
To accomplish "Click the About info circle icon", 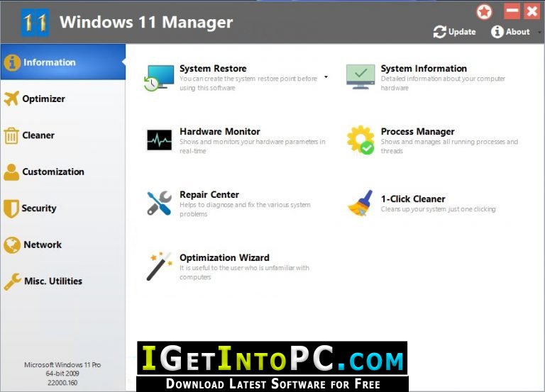I will (497, 32).
